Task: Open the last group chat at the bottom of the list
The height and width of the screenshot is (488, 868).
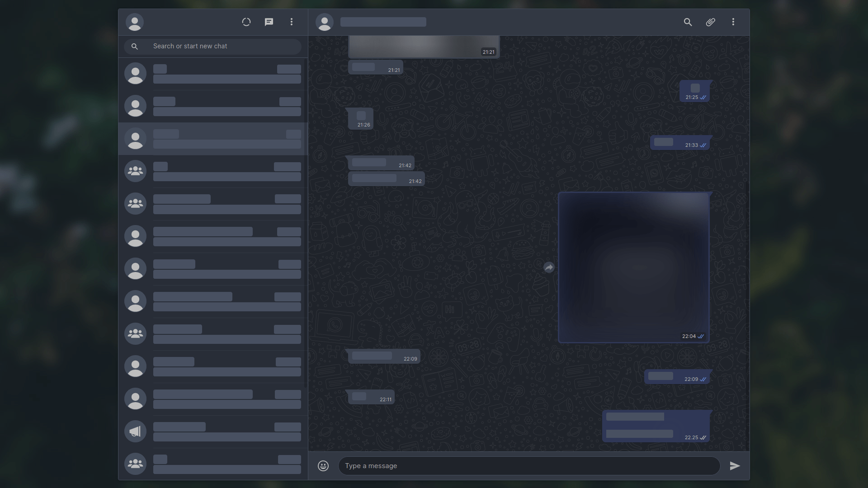Action: (212, 464)
